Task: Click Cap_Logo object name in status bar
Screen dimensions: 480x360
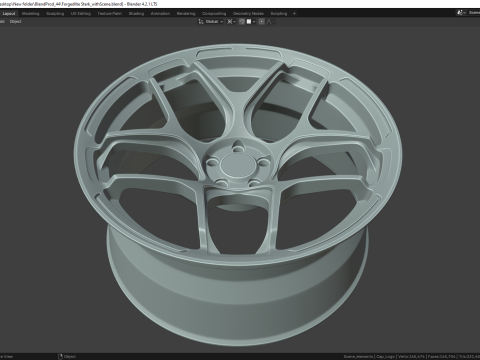Action: [x=385, y=357]
